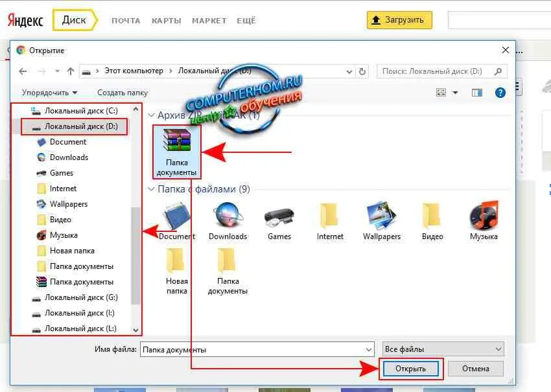Select the Видео folder in file pane

click(x=432, y=222)
